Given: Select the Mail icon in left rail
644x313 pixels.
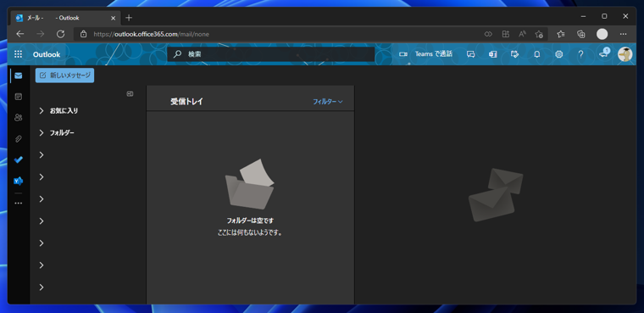Looking at the screenshot, I should (18, 75).
